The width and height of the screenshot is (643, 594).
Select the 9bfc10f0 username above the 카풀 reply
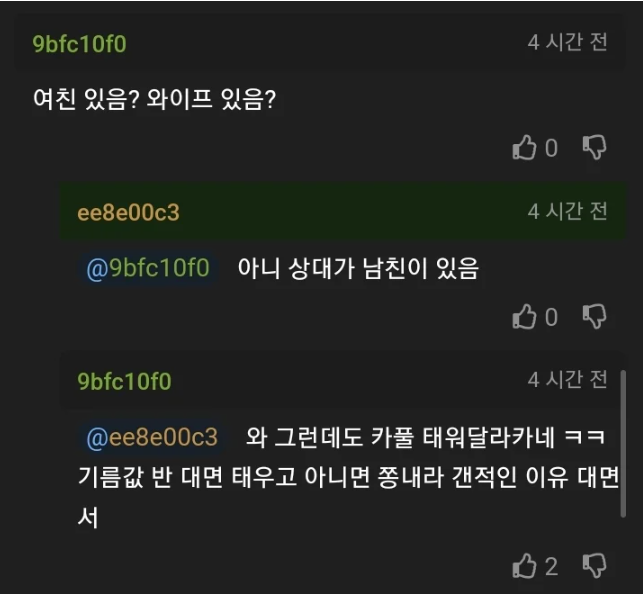(124, 382)
